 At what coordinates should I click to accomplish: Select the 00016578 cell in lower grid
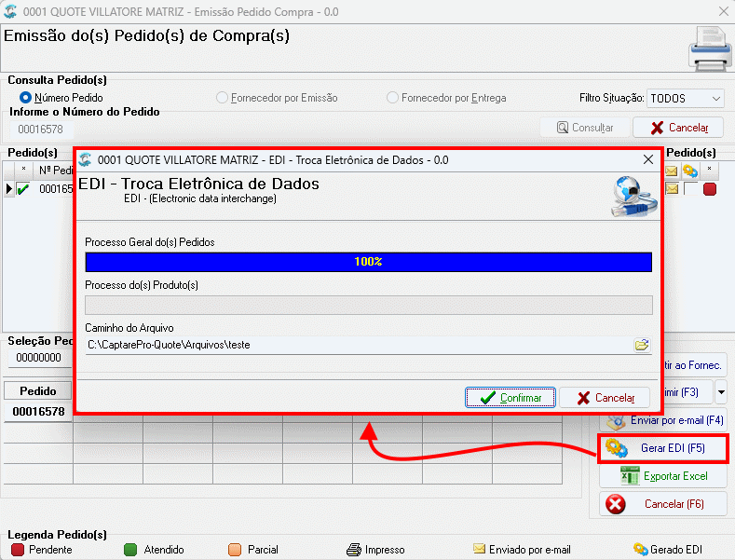pyautogui.click(x=38, y=412)
